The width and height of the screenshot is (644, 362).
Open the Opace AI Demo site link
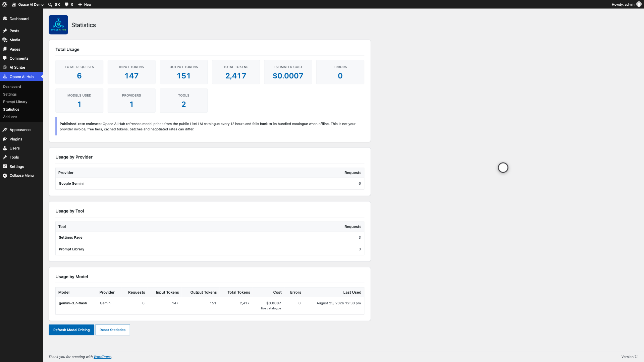click(31, 4)
